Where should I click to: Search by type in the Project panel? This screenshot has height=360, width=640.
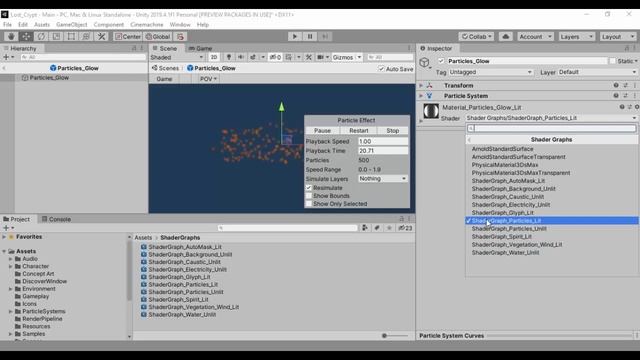(x=364, y=228)
